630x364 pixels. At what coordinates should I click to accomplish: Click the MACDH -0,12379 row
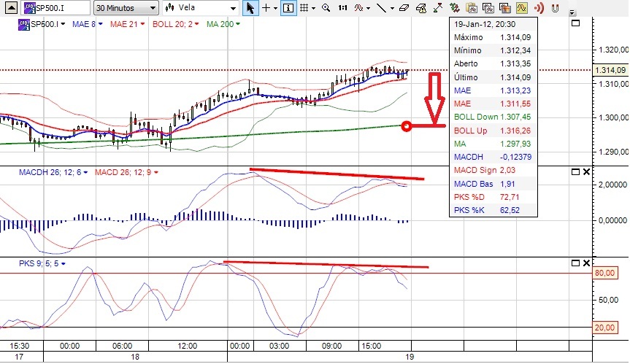pyautogui.click(x=493, y=158)
